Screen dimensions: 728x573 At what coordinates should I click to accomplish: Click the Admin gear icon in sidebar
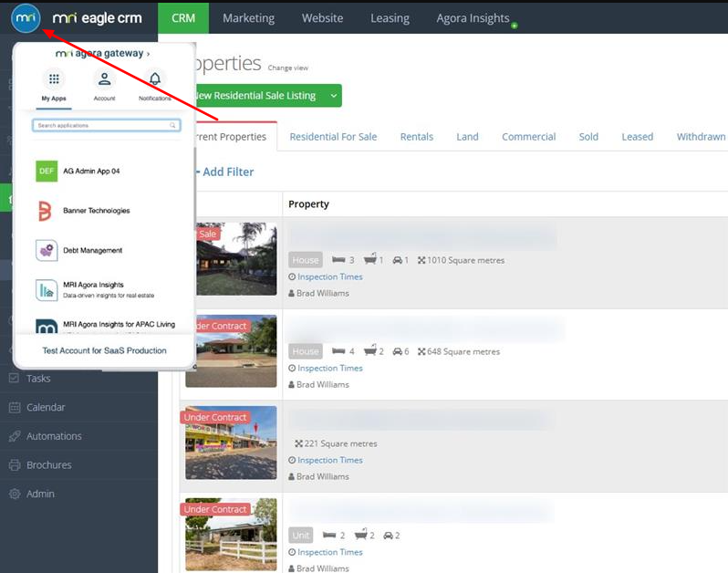click(x=14, y=494)
